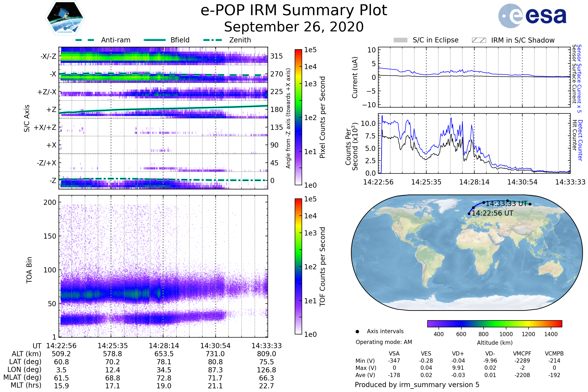Click the 14:22:56 UT label on map
Screen dimensions: 588x392
point(492,213)
